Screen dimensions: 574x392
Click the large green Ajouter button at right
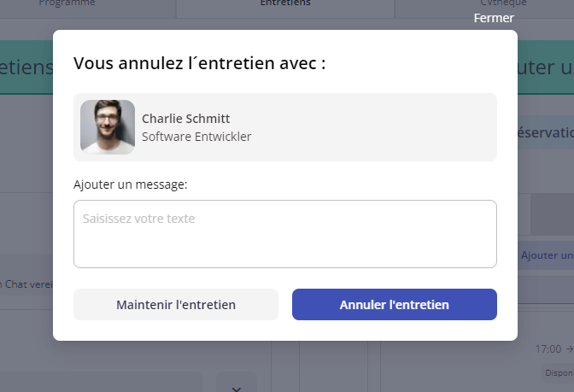545,67
